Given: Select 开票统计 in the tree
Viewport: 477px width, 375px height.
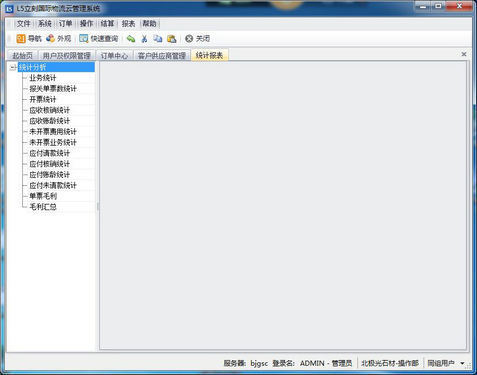Looking at the screenshot, I should [x=43, y=99].
